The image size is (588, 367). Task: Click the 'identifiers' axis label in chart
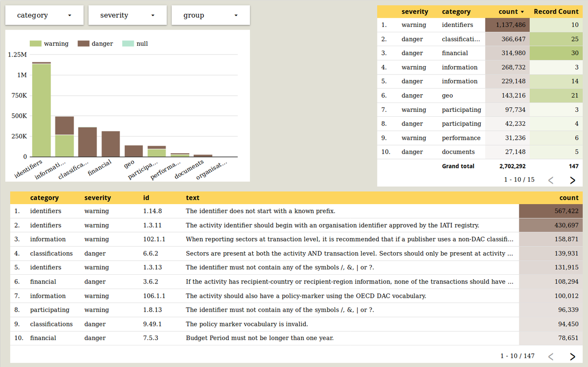28,168
